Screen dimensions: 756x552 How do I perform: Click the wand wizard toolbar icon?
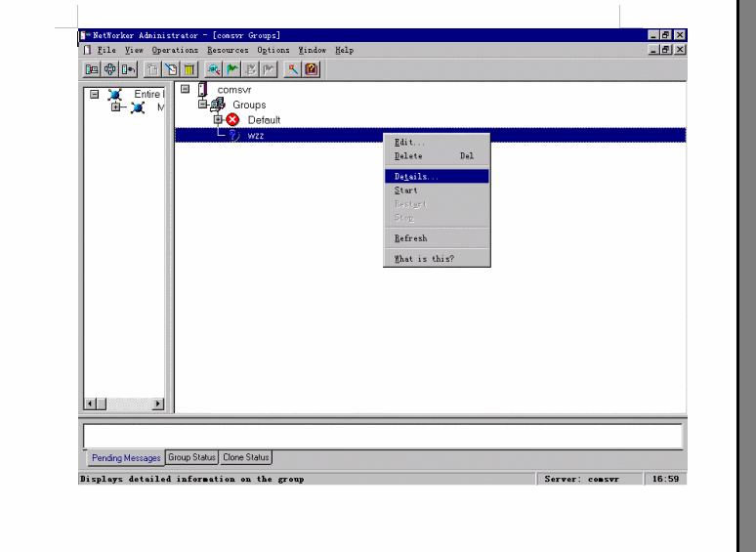293,69
